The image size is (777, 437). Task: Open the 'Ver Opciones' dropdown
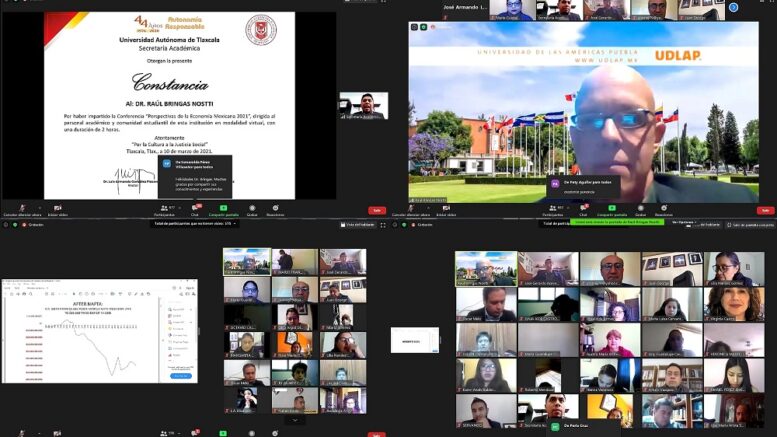pyautogui.click(x=685, y=223)
